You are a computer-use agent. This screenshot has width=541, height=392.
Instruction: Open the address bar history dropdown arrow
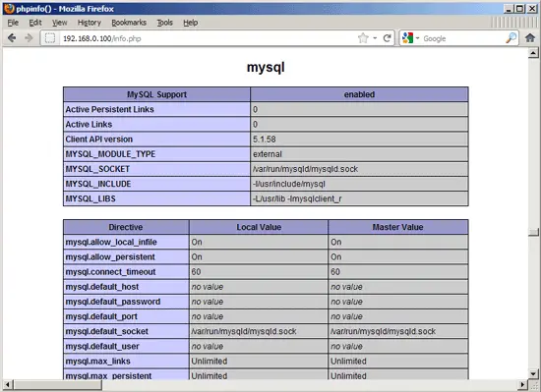coord(375,38)
